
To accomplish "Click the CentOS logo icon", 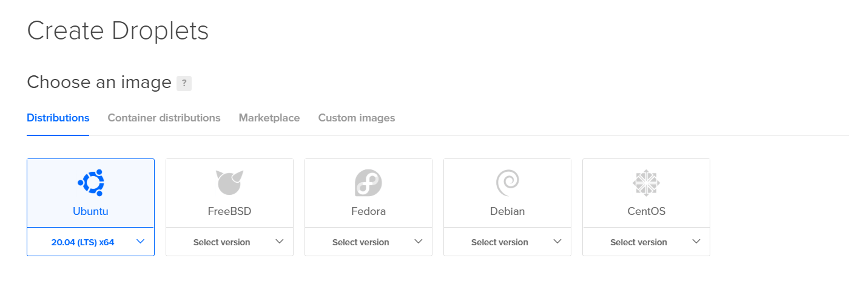I will (x=646, y=183).
